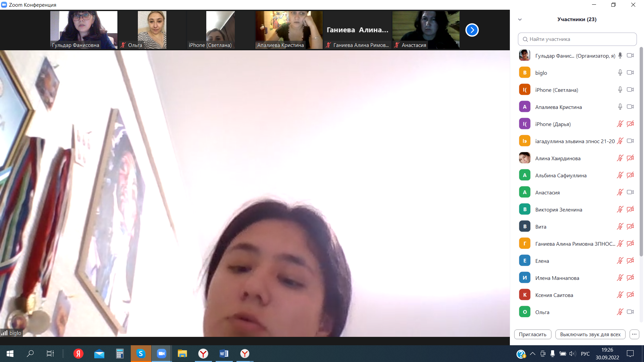Select the Гульдар Фанисовна video thumbnail
The image size is (644, 362).
point(84,30)
